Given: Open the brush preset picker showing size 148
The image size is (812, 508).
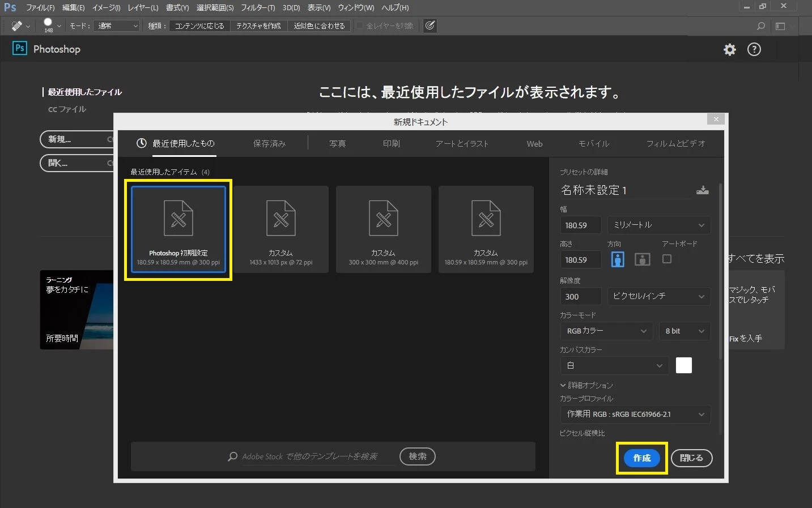Looking at the screenshot, I should (x=52, y=26).
